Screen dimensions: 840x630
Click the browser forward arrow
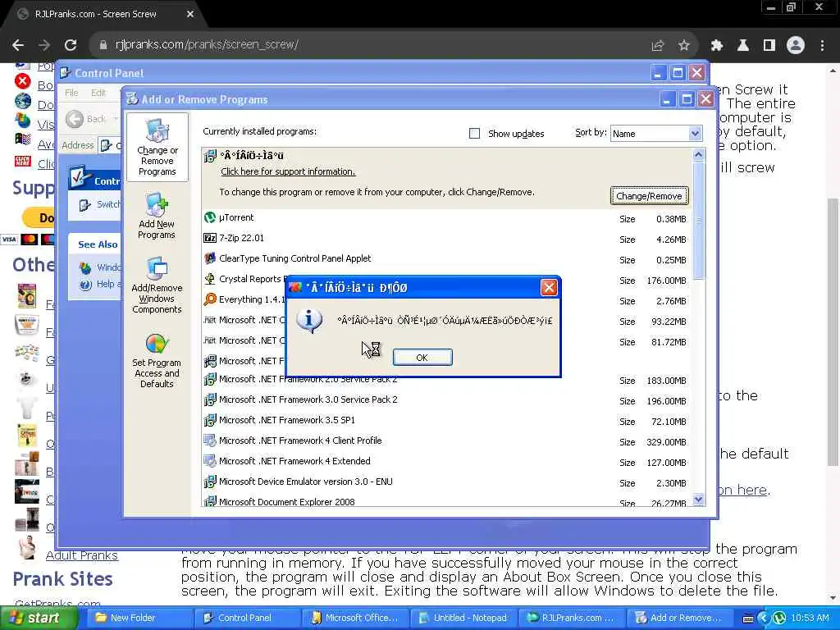[44, 45]
